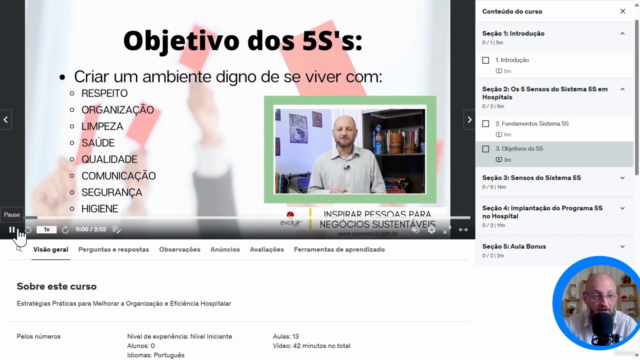This screenshot has height=360, width=640.
Task: Skip forward a few seconds
Action: pyautogui.click(x=65, y=230)
